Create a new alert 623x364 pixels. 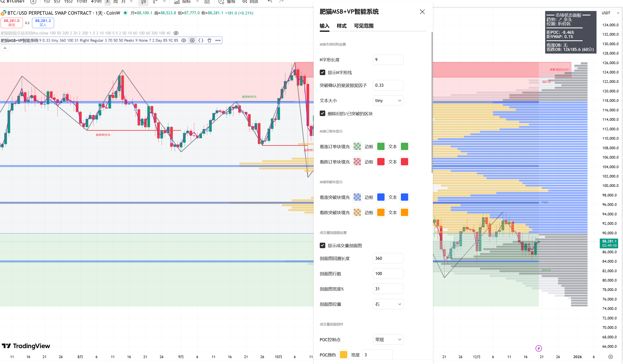tap(227, 2)
